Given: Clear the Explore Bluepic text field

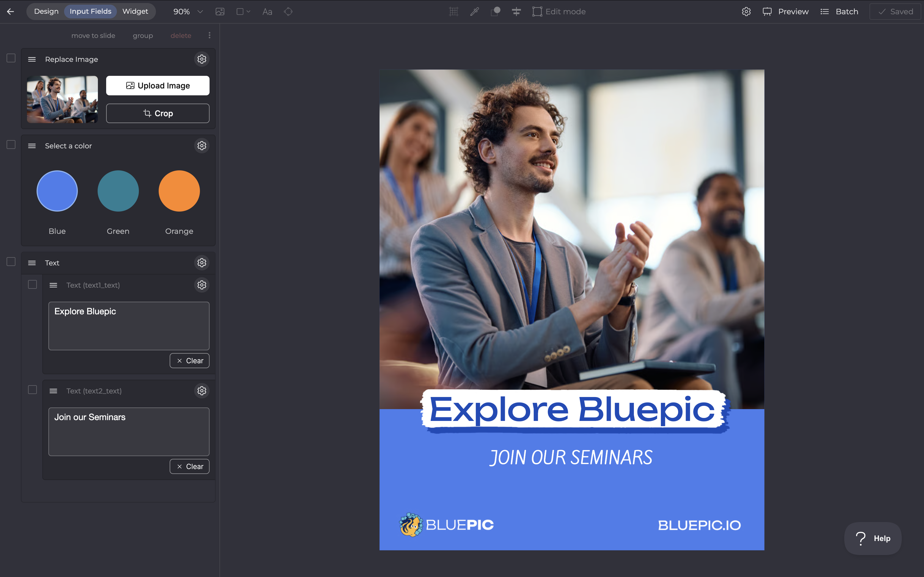Looking at the screenshot, I should point(189,360).
